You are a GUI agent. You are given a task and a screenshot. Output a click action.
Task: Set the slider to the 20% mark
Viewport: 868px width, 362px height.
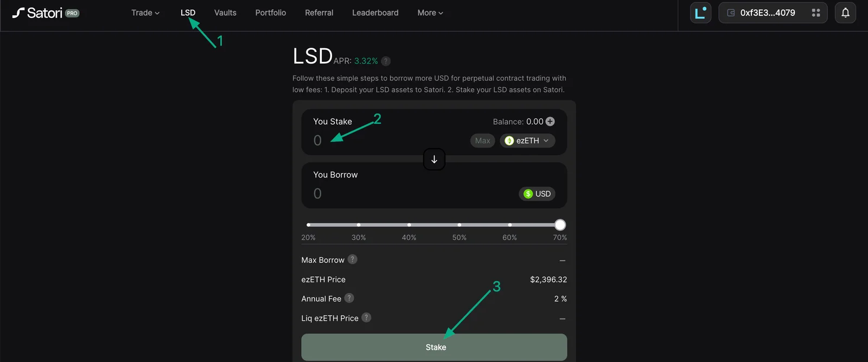tap(309, 225)
